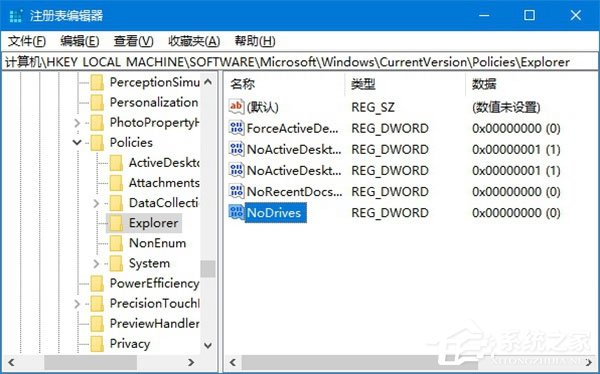Click the registry path address bar
The image size is (600, 374).
tap(300, 62)
